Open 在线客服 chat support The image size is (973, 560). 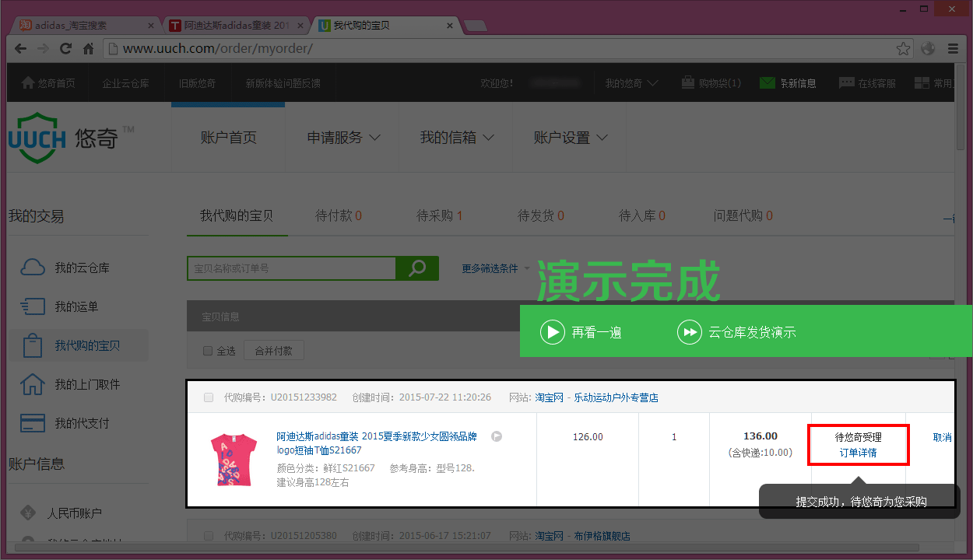coord(867,83)
